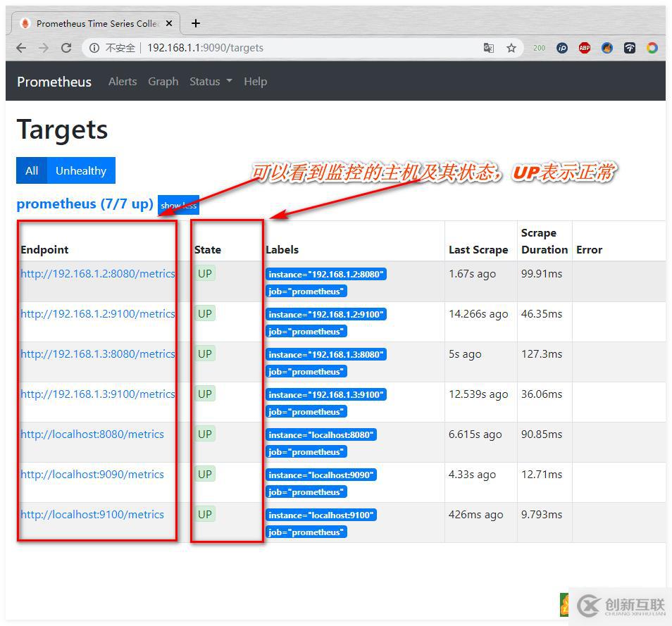Click the "14.266s ago" last scrape value
The height and width of the screenshot is (626, 672).
coord(478,314)
